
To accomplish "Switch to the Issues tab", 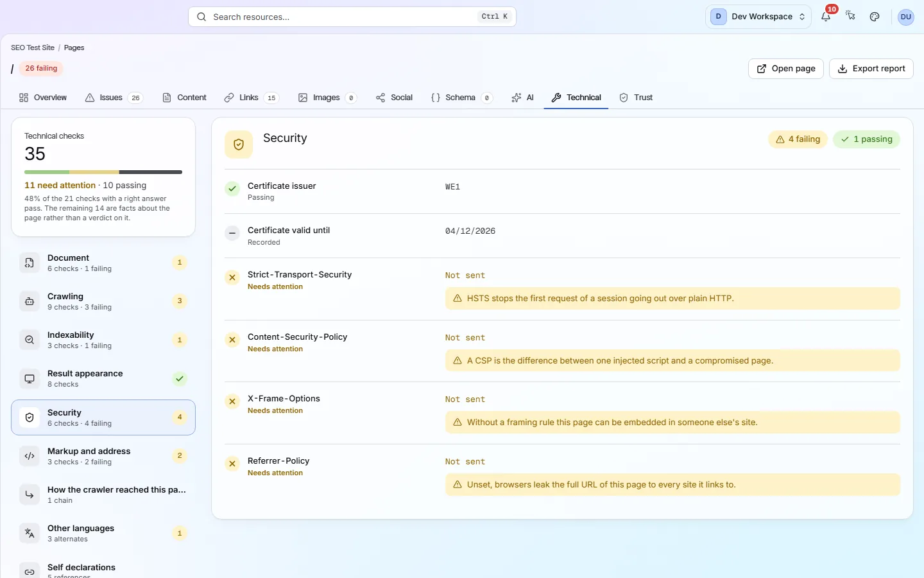I will [x=114, y=98].
